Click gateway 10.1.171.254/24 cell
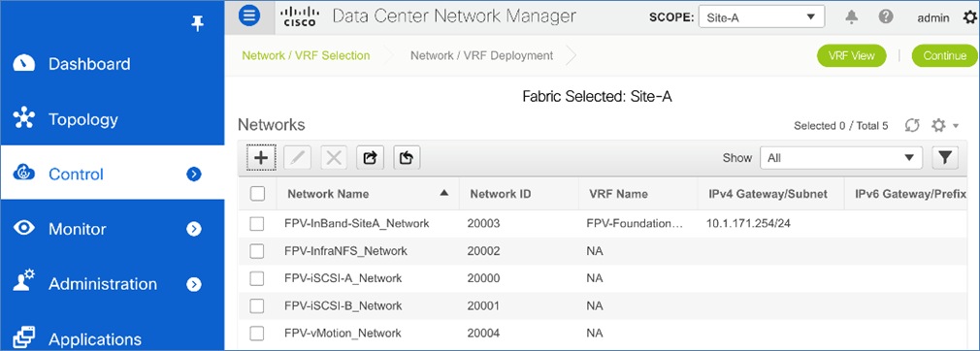 point(749,223)
